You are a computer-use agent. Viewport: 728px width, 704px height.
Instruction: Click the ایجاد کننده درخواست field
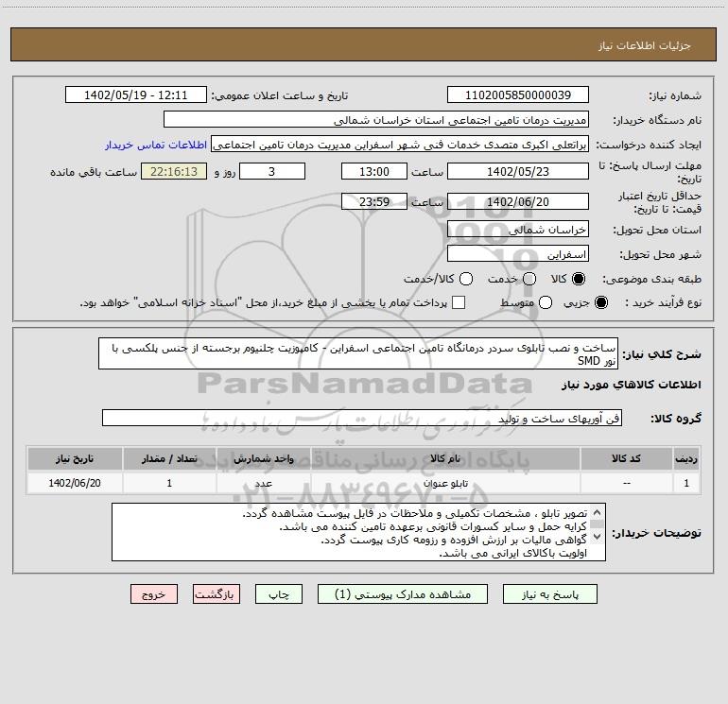[x=400, y=145]
